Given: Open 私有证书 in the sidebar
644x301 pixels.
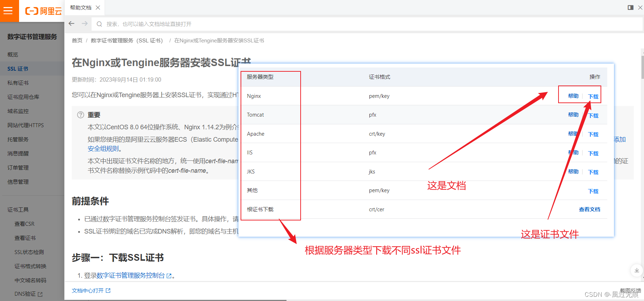Looking at the screenshot, I should coord(18,83).
